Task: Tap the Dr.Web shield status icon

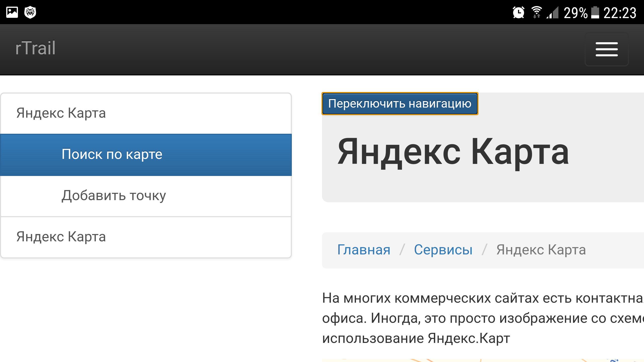Action: [30, 12]
